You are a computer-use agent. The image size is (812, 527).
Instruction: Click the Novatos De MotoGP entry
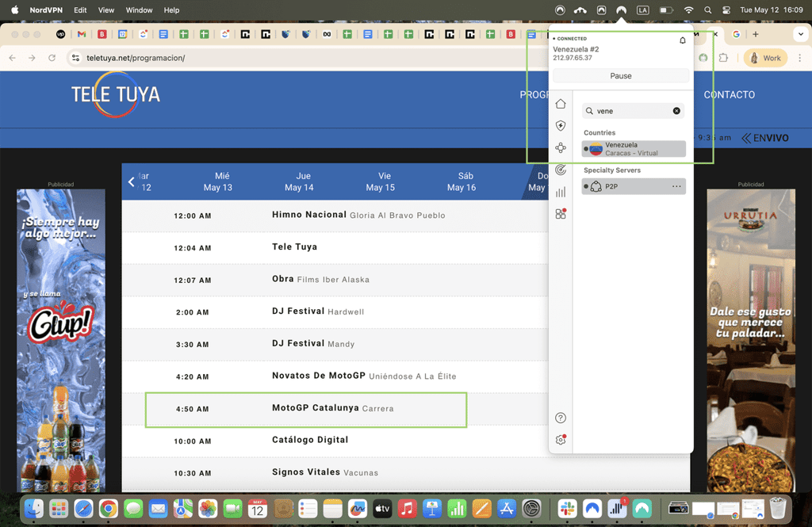(x=364, y=376)
